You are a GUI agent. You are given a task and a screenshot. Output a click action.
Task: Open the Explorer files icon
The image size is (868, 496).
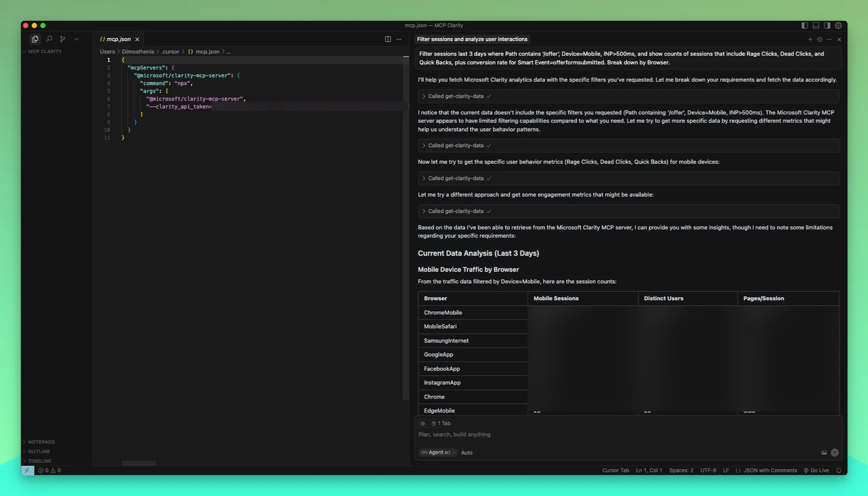(35, 39)
